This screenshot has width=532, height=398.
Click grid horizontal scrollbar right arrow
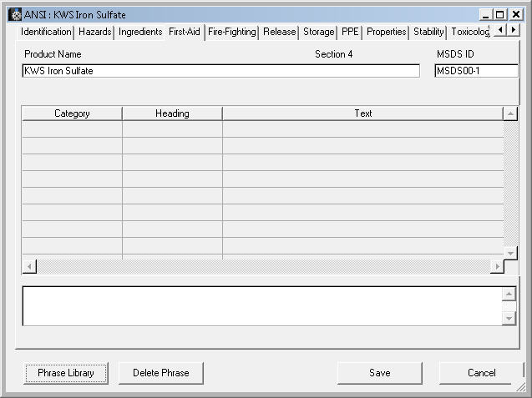[x=498, y=266]
